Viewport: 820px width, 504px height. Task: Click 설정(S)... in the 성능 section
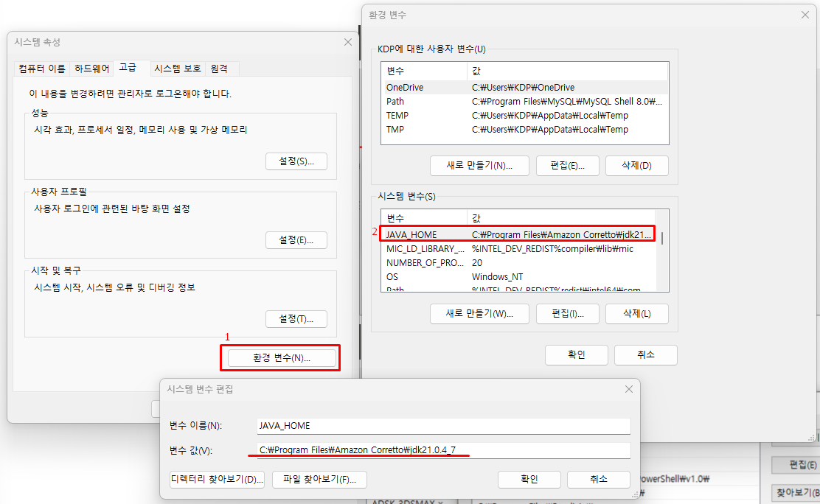(296, 161)
